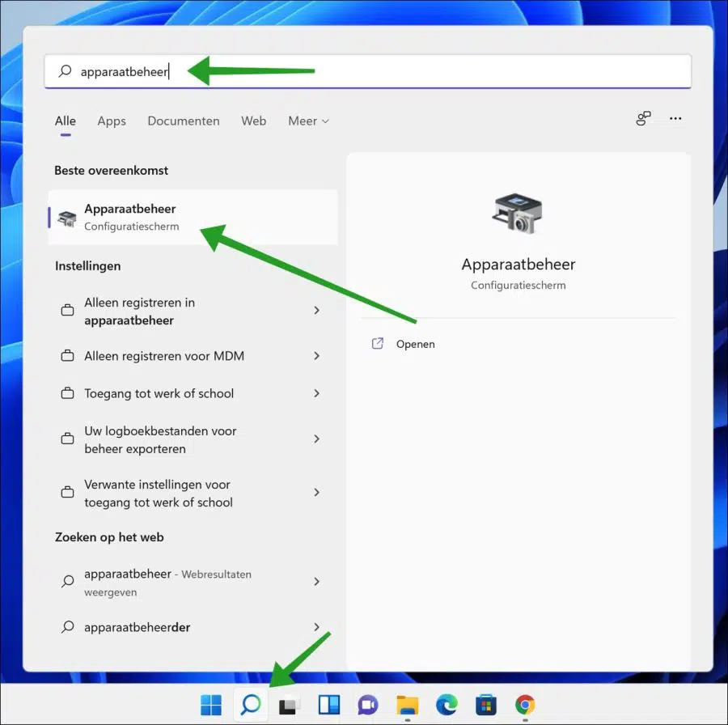Click briefcase icon beside 'Toegang tot werk of school'
The width and height of the screenshot is (728, 725).
point(68,393)
